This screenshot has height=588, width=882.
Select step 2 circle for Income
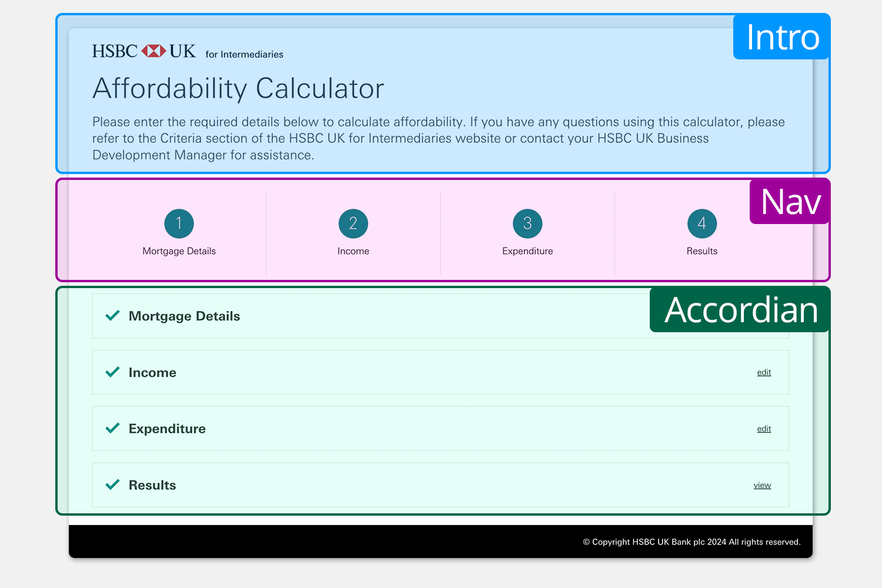click(353, 223)
